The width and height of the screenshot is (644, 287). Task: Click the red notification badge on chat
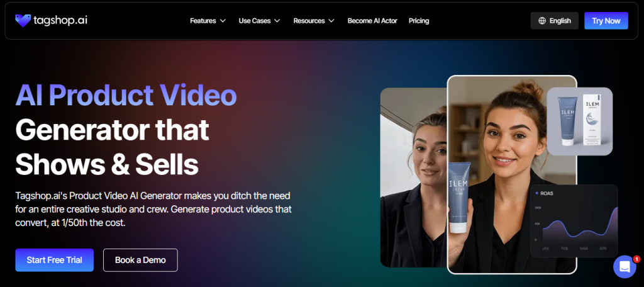[x=636, y=259]
